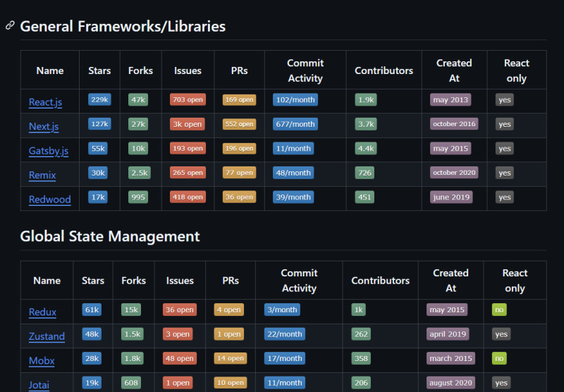Visit the Redwood link
Screen dimensions: 564x392
click(49, 200)
